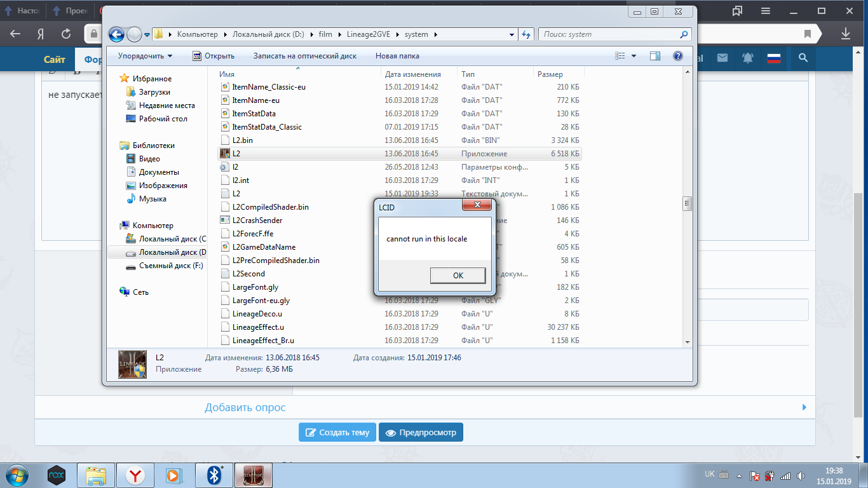Select the L2CompiledShader.bin file
Viewport: 868px width, 488px height.
[270, 207]
